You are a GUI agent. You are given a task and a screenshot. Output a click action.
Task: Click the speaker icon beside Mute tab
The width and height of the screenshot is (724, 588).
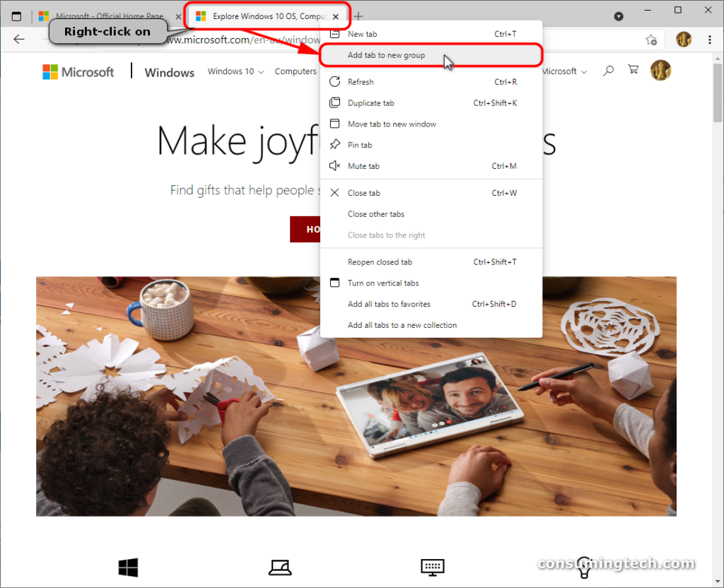334,165
